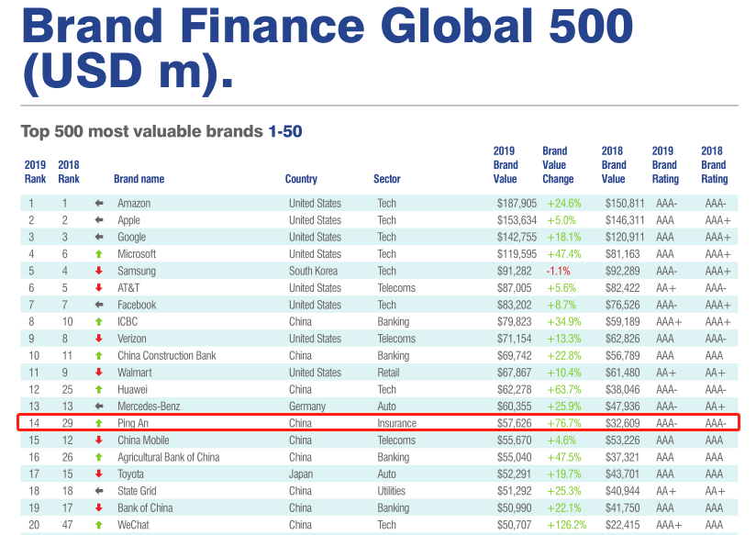Viewport: 756px width, 535px height.
Task: Select the green up arrow in Ping An row
Action: pos(99,424)
